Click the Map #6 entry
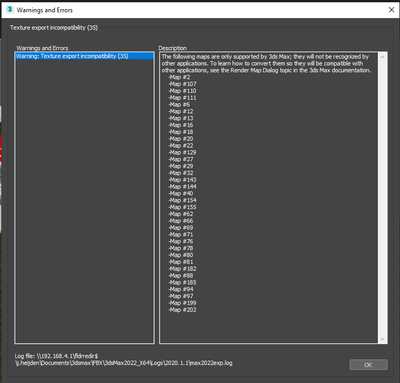Viewport: 400px width, 383px height. point(179,104)
